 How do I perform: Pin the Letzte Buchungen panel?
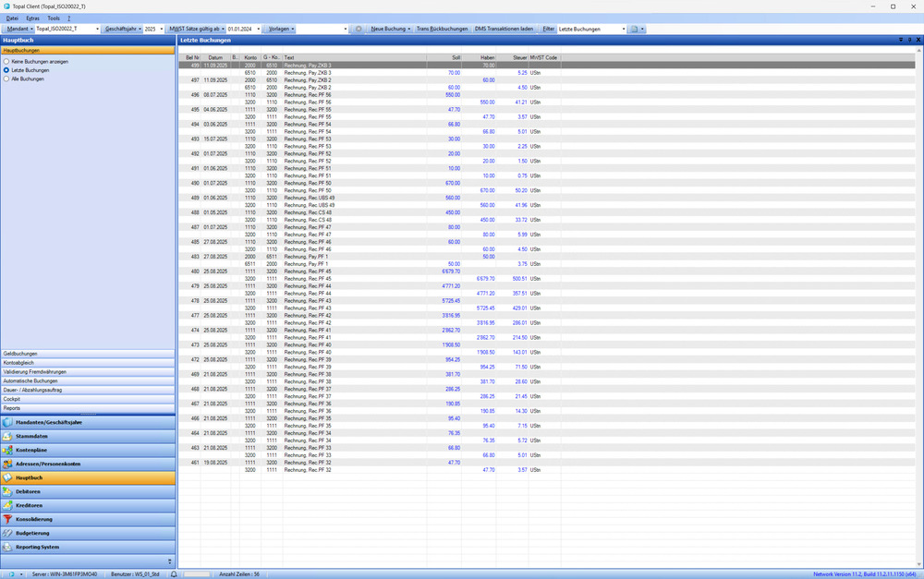tap(907, 41)
